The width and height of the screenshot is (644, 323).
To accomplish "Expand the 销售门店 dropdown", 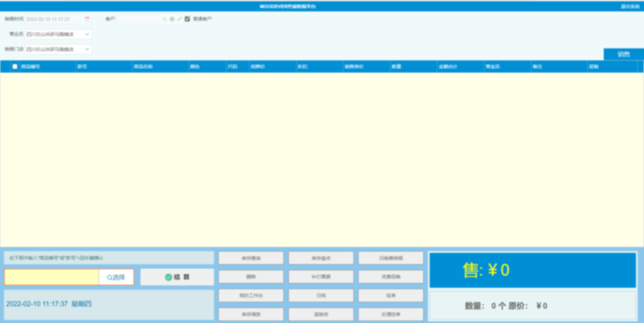I will pyautogui.click(x=87, y=49).
